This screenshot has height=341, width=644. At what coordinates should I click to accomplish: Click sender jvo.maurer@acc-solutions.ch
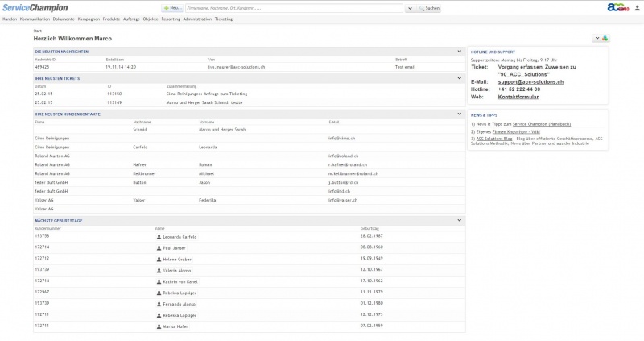click(x=237, y=67)
